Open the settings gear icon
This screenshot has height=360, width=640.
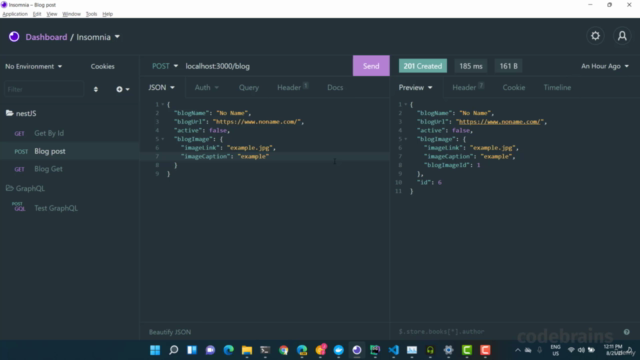point(595,36)
